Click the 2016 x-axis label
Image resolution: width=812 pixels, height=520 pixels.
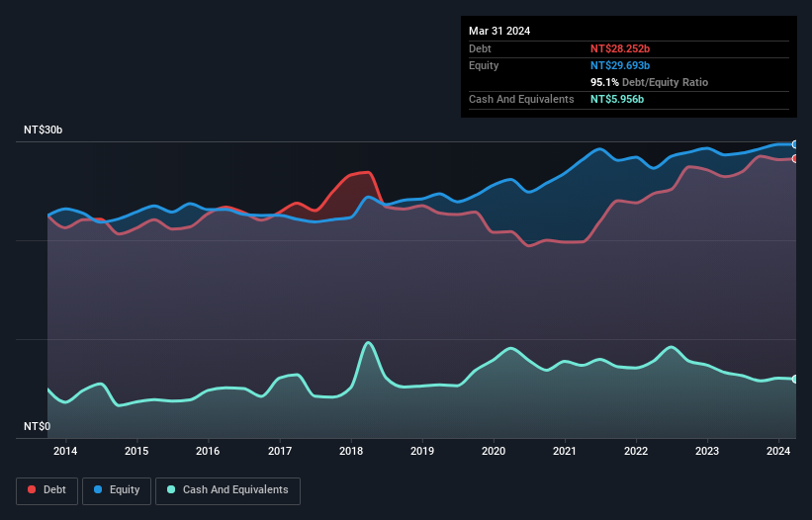click(208, 451)
